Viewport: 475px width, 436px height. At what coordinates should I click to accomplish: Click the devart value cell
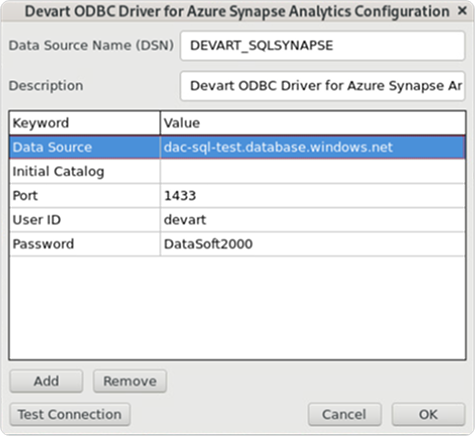313,220
